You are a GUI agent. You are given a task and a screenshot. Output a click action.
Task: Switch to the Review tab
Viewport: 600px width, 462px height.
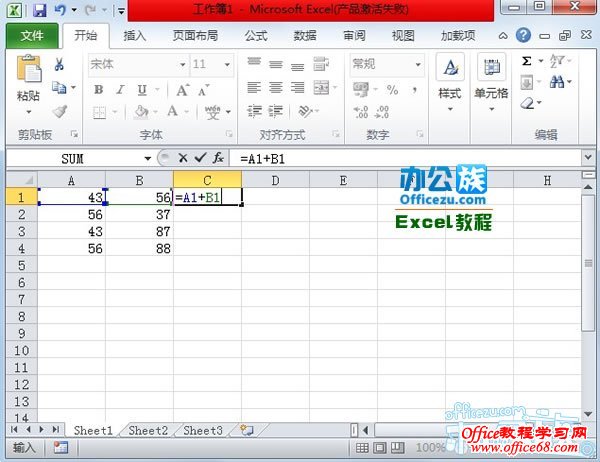[x=354, y=36]
